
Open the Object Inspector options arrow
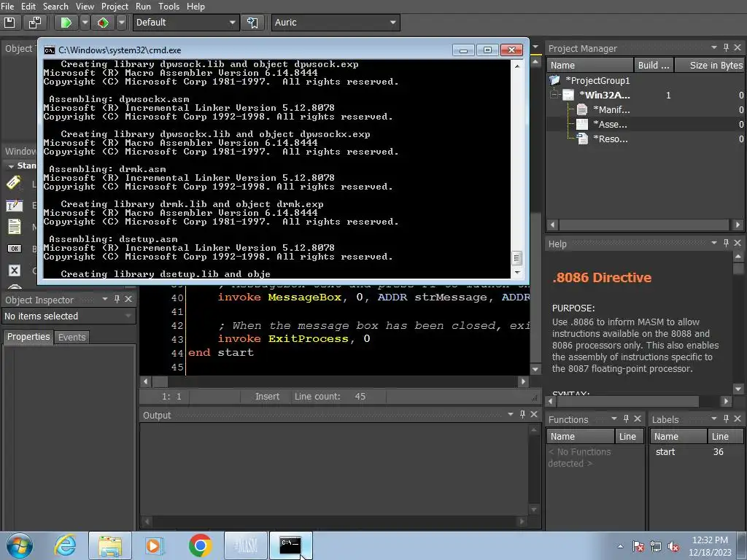click(x=105, y=299)
